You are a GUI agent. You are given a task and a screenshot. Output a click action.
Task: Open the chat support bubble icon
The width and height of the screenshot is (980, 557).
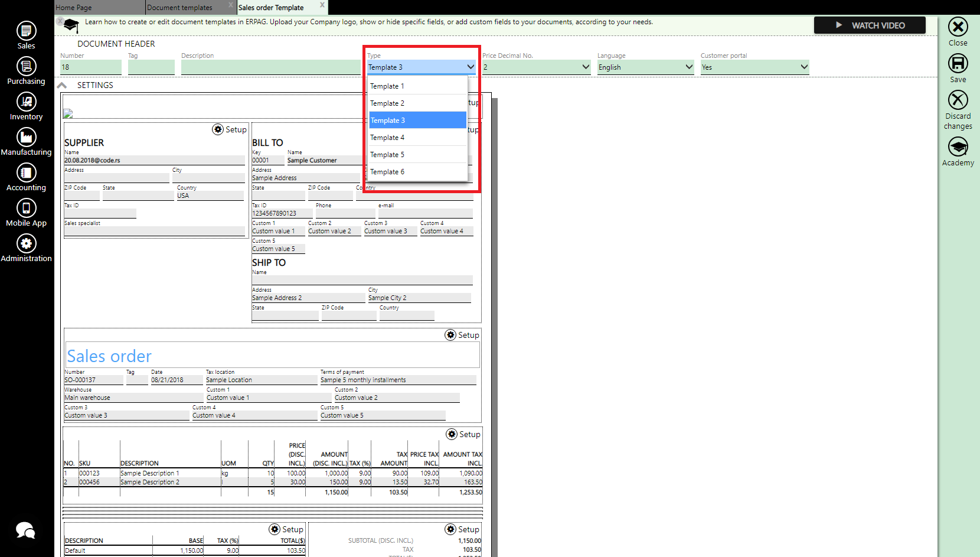pos(25,530)
